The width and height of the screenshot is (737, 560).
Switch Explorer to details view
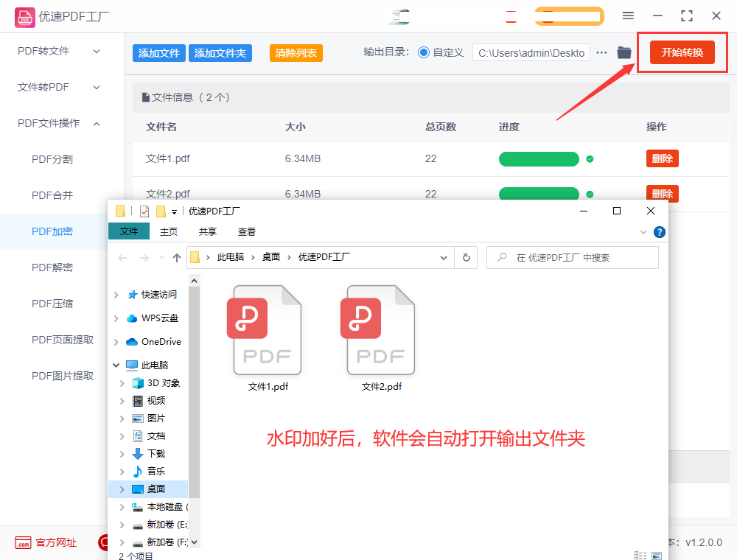pos(640,556)
